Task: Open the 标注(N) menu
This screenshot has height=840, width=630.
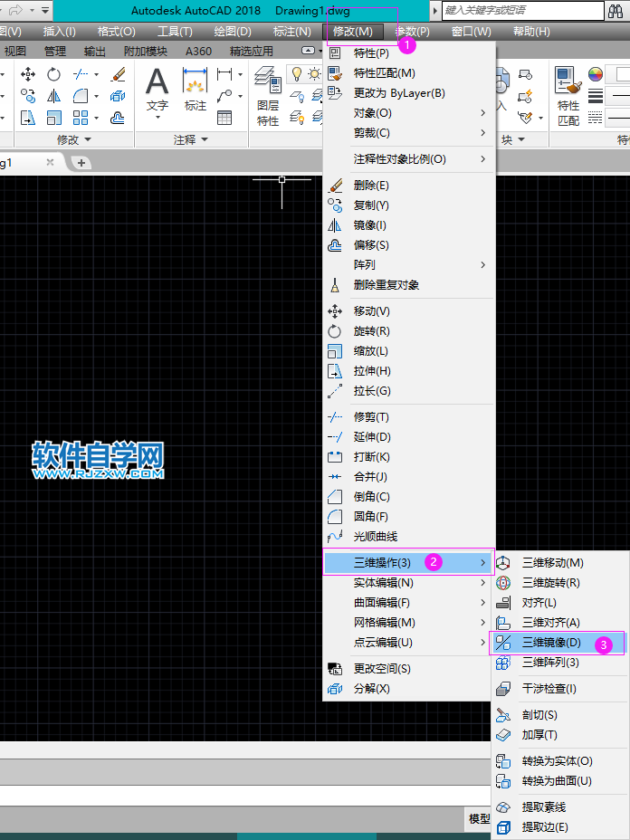Action: click(x=291, y=32)
